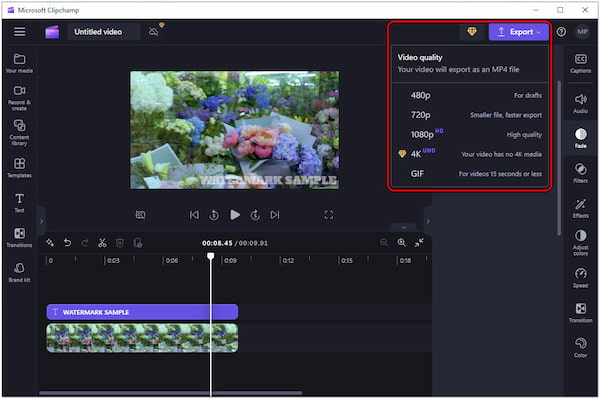600x399 pixels.
Task: Open the Text panel
Action: pyautogui.click(x=19, y=203)
